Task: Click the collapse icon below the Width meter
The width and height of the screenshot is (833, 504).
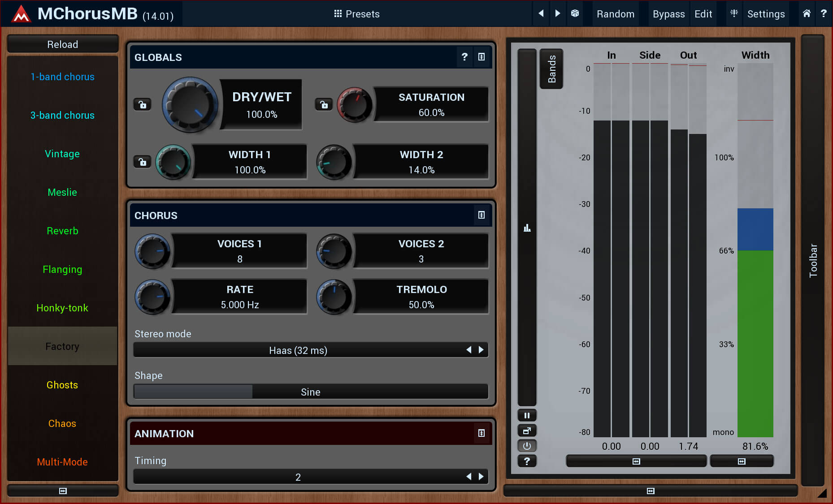Action: (742, 461)
